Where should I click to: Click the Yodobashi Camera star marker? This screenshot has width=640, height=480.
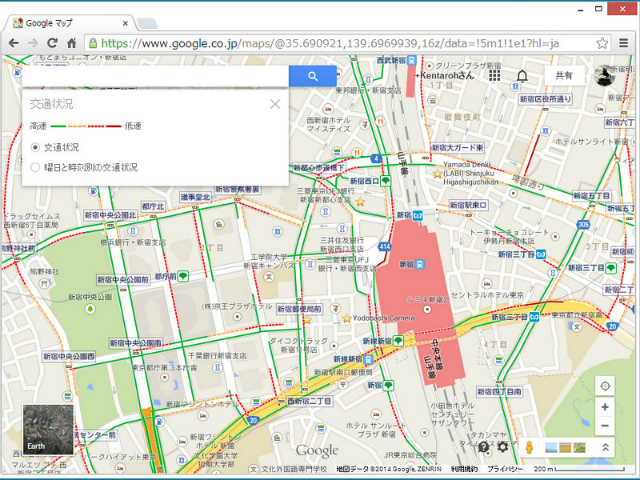click(x=347, y=318)
